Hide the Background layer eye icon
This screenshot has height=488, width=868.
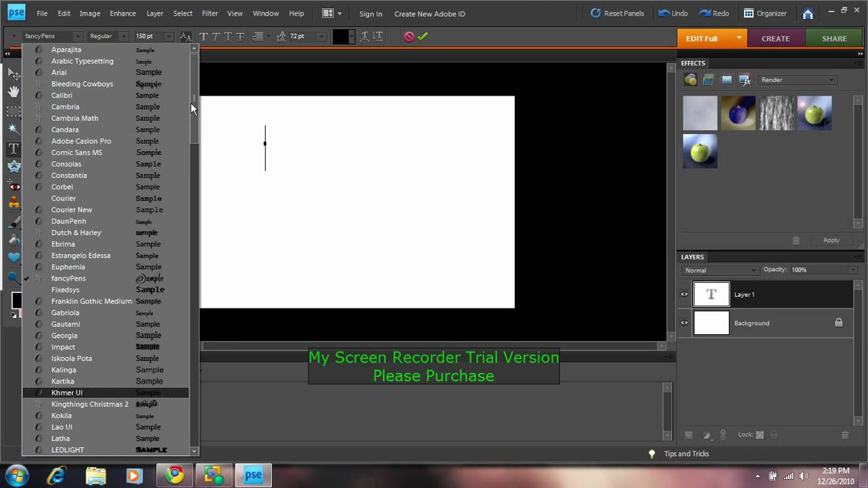click(684, 323)
